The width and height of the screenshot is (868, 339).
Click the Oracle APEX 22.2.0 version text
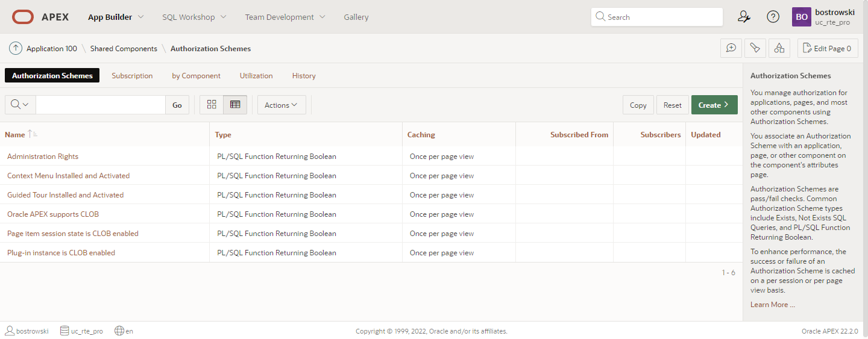[x=830, y=331]
